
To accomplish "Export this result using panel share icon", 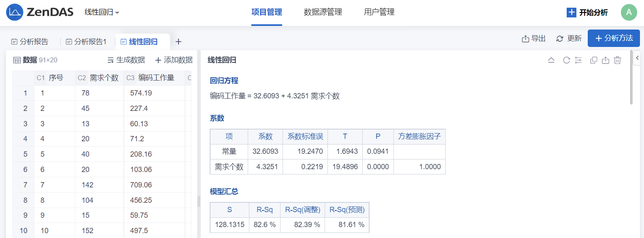I will click(606, 60).
